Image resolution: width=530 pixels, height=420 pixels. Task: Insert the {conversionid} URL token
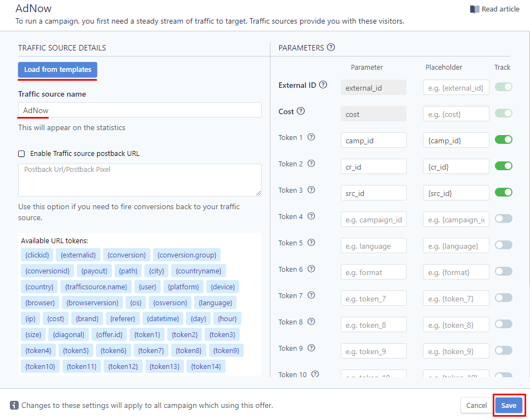[x=47, y=271]
